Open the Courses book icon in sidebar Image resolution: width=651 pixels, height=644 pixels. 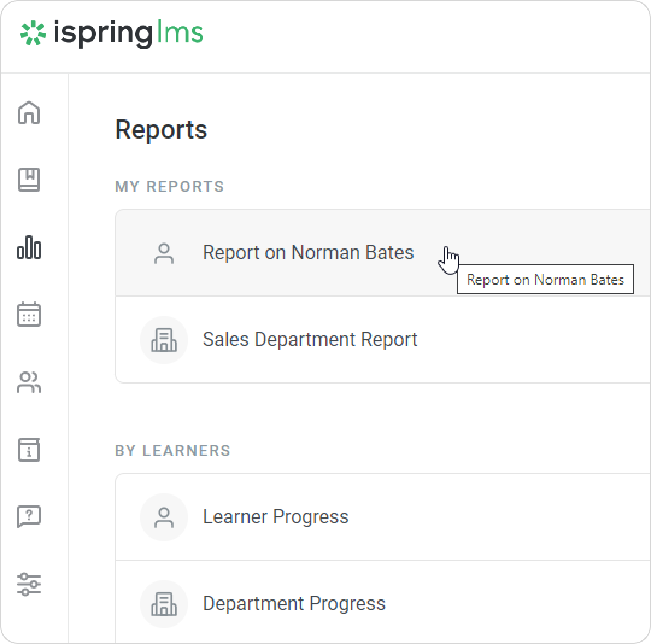(29, 179)
